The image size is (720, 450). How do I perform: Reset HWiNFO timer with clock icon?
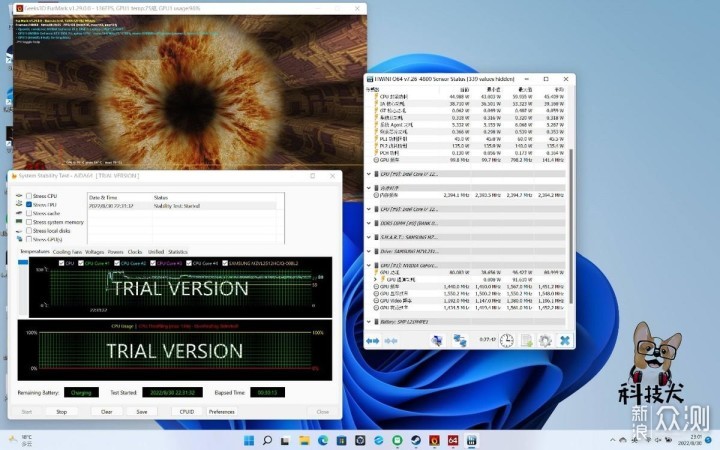506,340
